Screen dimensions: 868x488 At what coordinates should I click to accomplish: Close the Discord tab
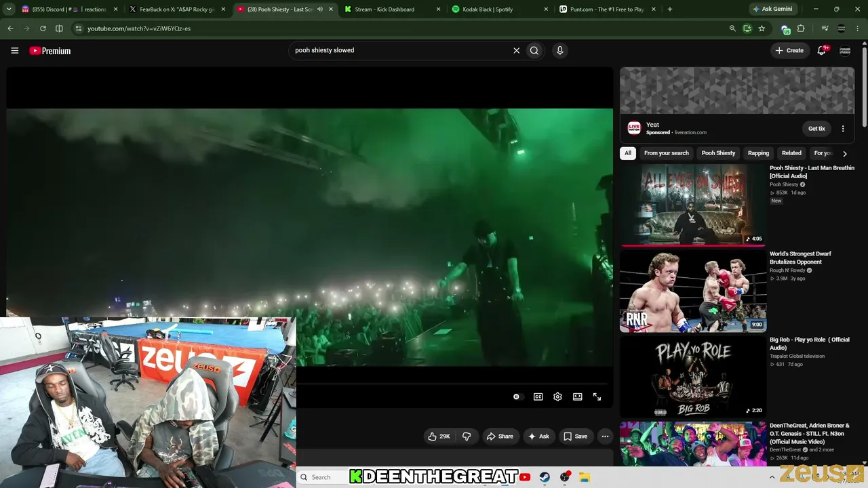click(x=116, y=9)
